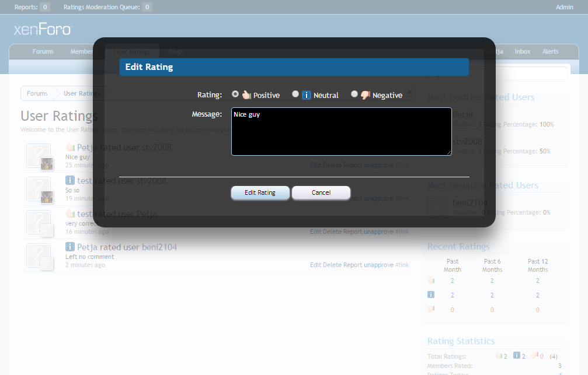
Task: Open the Admin link in the top bar
Action: coord(565,7)
